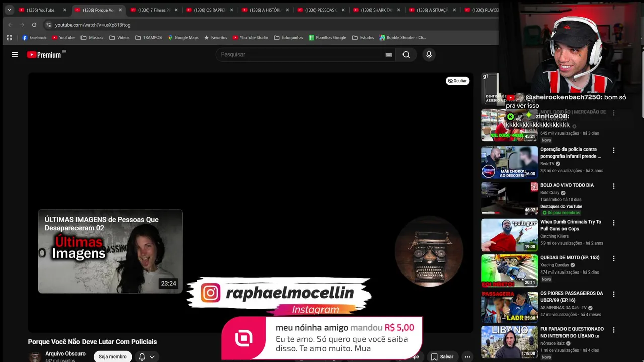Open more actions for video (three dots)
This screenshot has width=644, height=362.
467,357
